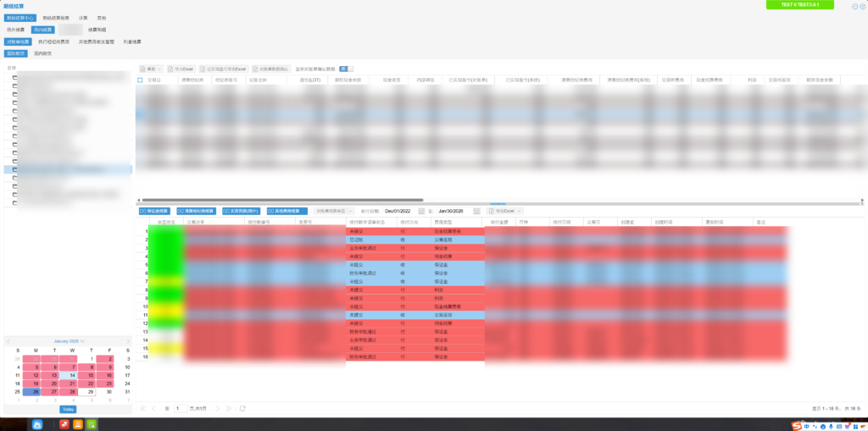Viewport: 868px width, 431px height.
Task: Click the Today button under the calendar
Action: pyautogui.click(x=67, y=409)
